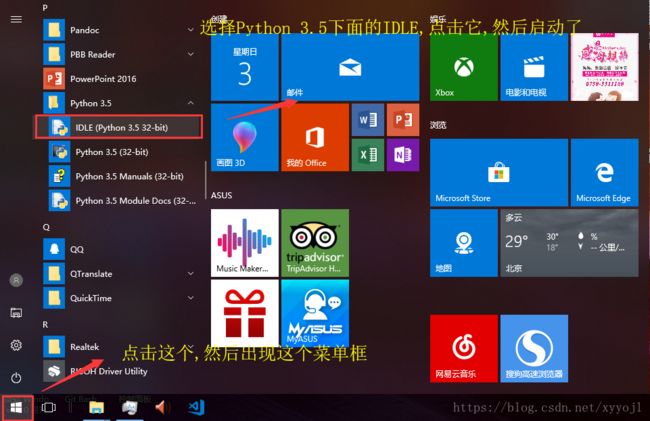Launch the MyASUS tile
This screenshot has height=421, width=650.
(x=315, y=313)
